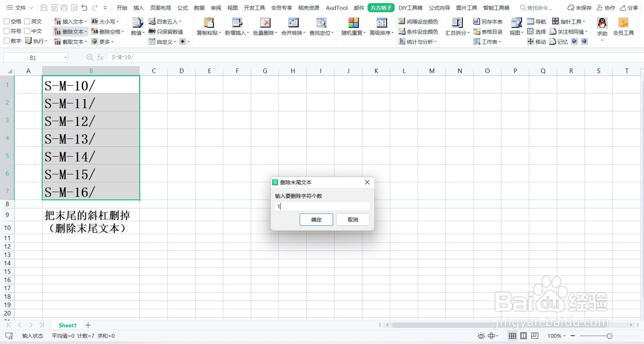The image size is (644, 344).
Task: Click the 分享 share button
Action: (629, 8)
